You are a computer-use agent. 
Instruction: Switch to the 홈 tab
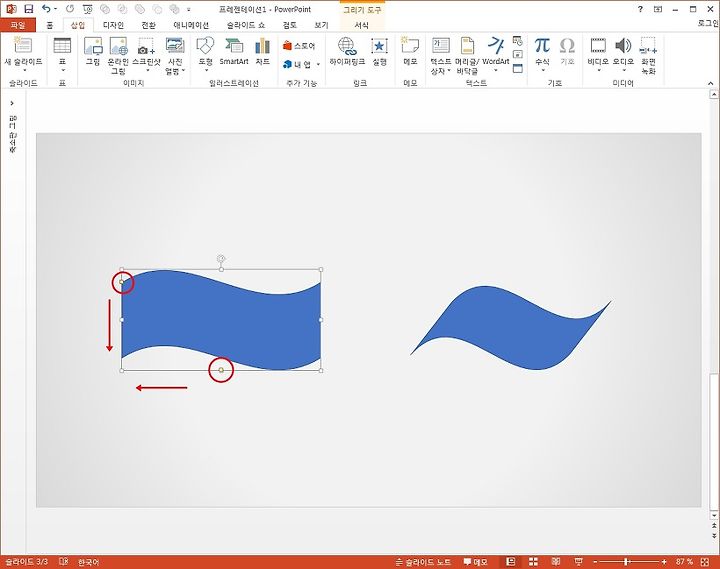(50, 25)
